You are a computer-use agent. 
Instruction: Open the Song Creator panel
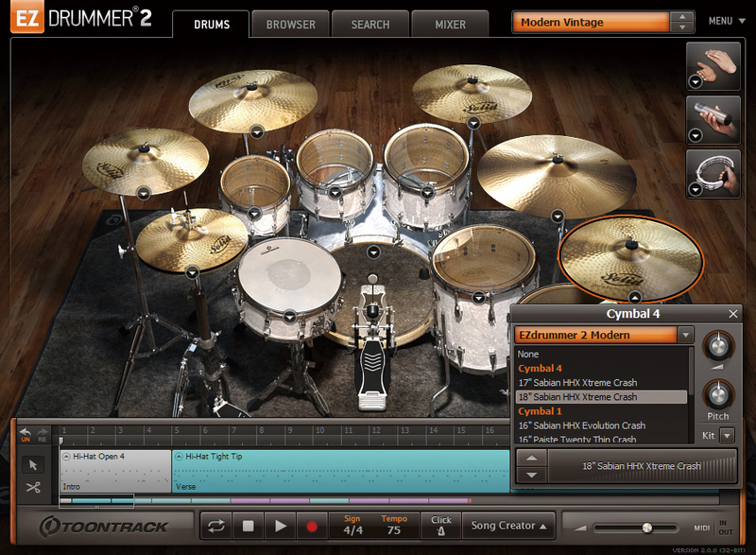[508, 526]
